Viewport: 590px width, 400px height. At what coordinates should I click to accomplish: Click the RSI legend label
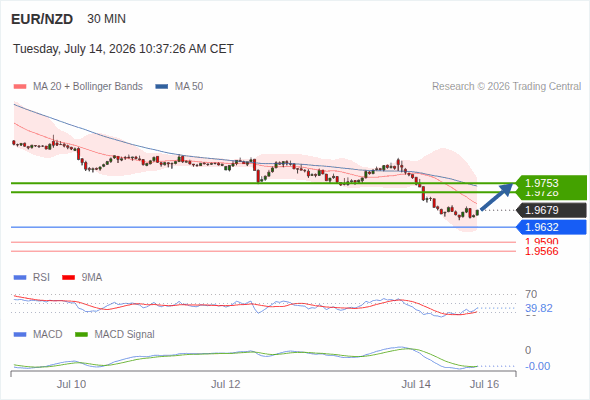[41, 278]
